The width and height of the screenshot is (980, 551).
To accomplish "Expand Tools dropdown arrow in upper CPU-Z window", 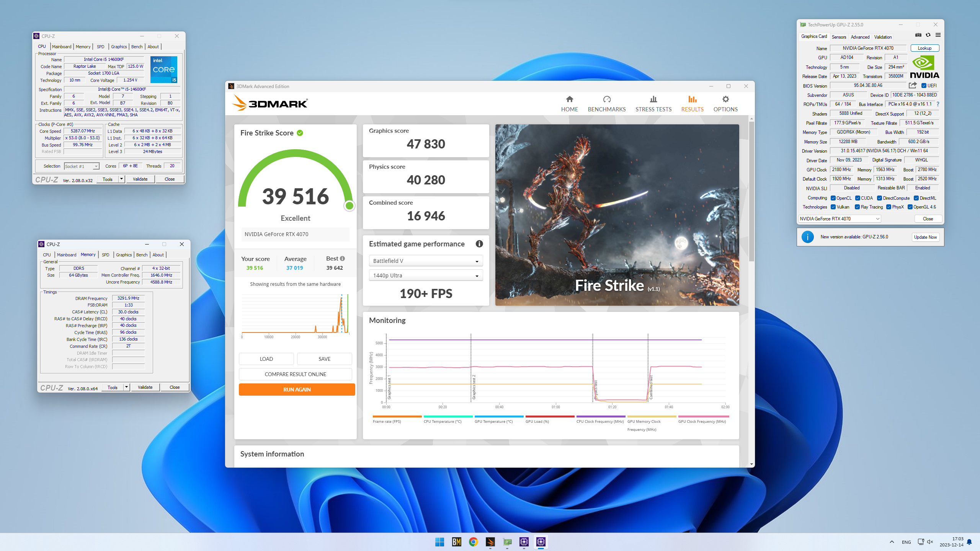I will tap(121, 179).
